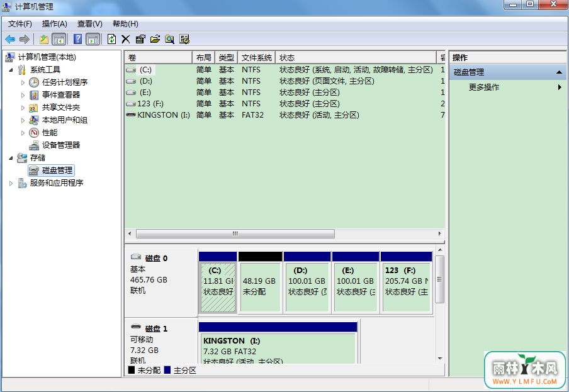
Task: Select 事件查看器 in the tree
Action: pos(61,94)
